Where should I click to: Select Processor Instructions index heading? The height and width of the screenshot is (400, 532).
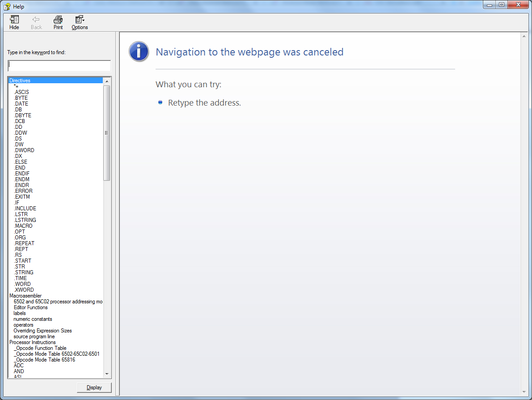coord(33,342)
